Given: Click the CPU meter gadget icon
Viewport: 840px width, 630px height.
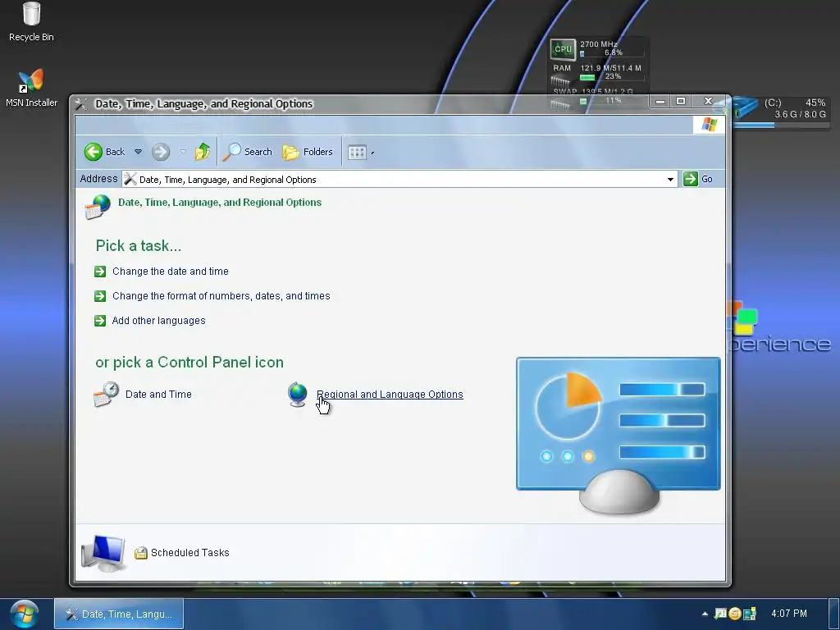Looking at the screenshot, I should tap(563, 49).
